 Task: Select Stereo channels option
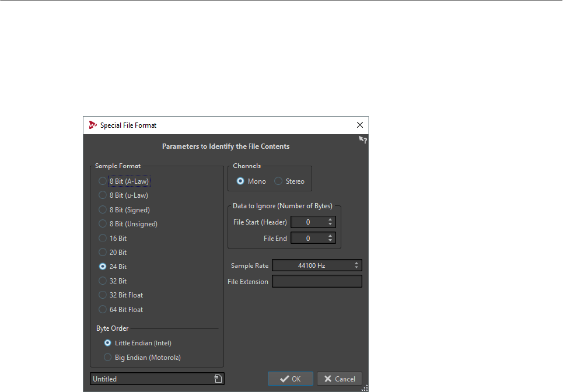[289, 181]
